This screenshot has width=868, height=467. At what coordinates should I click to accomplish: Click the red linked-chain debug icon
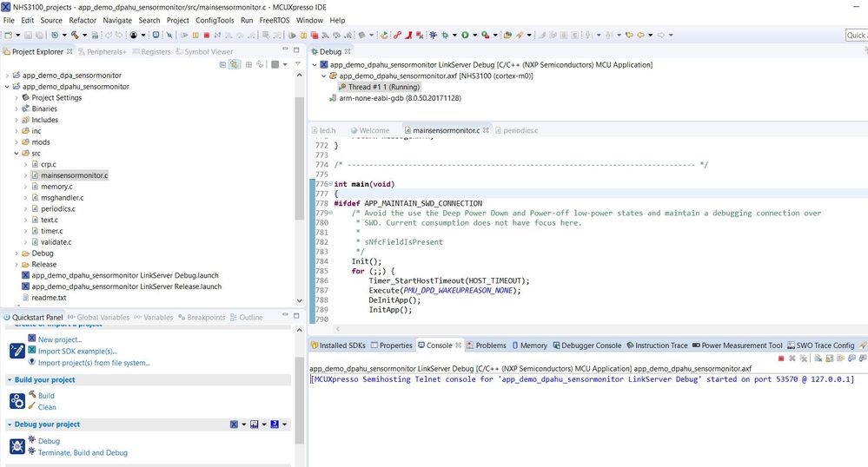coord(397,35)
